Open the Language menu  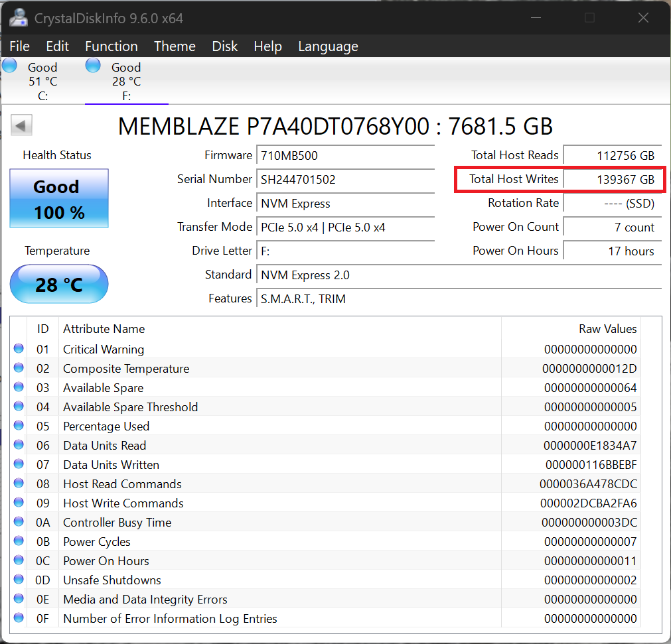coord(328,46)
